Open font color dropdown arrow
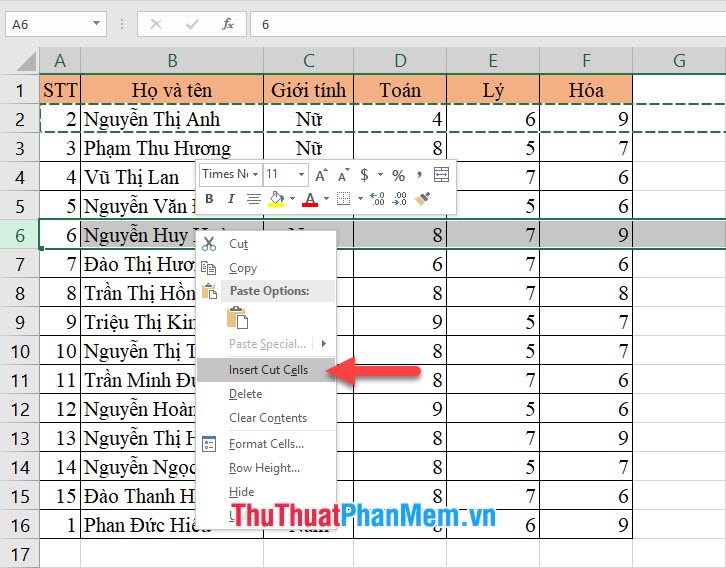 click(326, 199)
